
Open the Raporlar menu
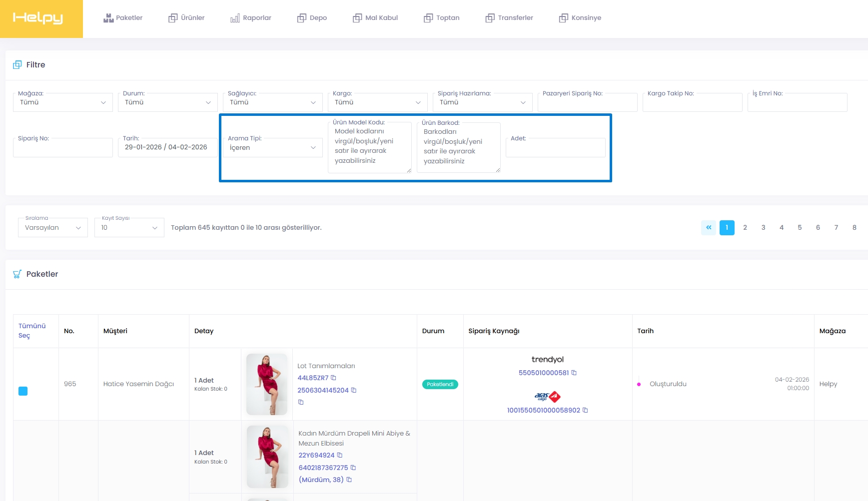click(251, 18)
